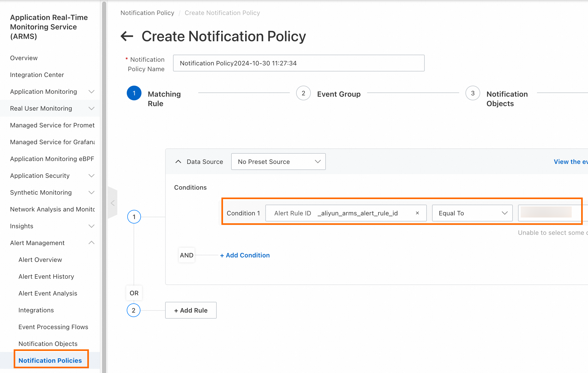Go to Alert Event History

(x=46, y=277)
